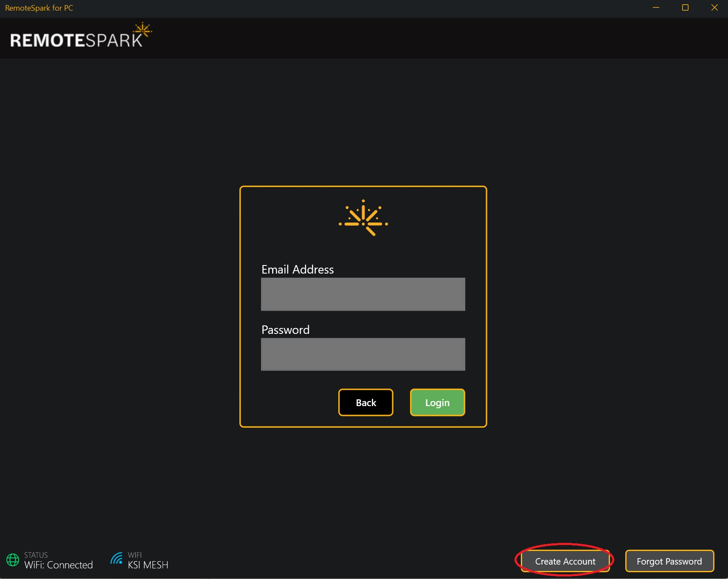The image size is (728, 579).
Task: Select the Forgot Password button
Action: (669, 561)
